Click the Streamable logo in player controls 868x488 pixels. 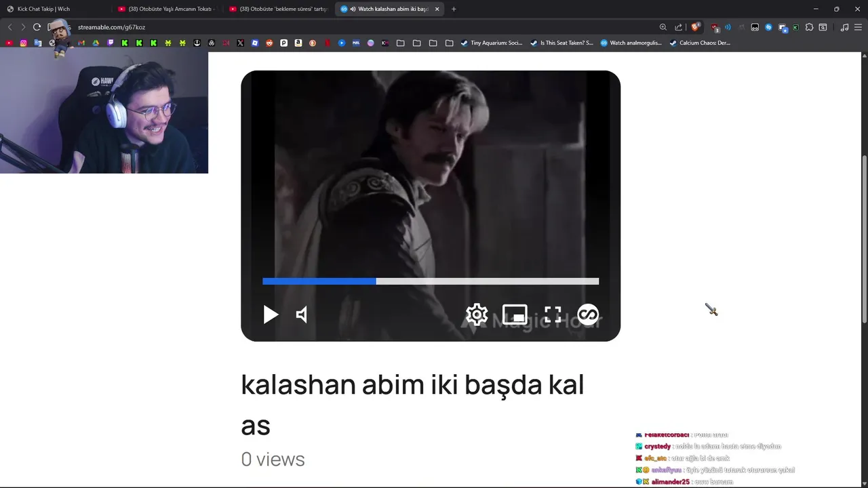(x=588, y=314)
